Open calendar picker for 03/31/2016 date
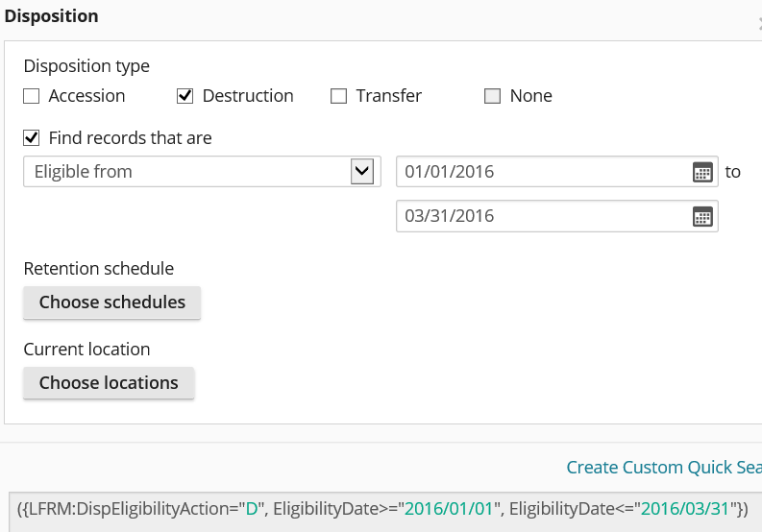 coord(702,216)
